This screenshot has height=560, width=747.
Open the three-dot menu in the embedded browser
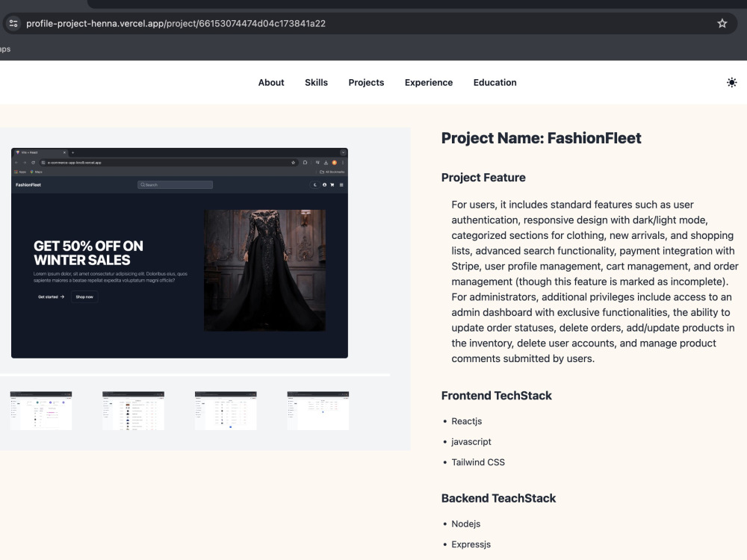(343, 163)
